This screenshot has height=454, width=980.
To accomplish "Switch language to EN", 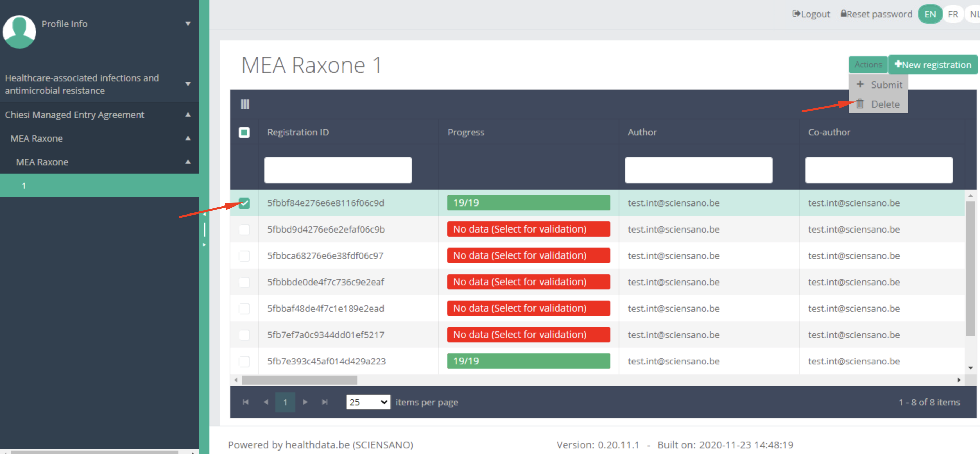I will tap(930, 14).
